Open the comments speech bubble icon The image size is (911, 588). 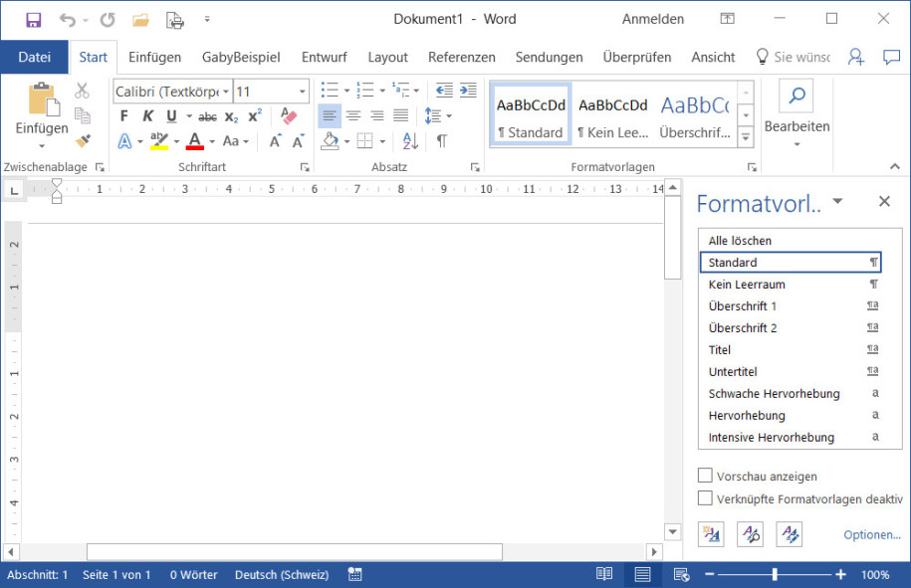click(891, 57)
